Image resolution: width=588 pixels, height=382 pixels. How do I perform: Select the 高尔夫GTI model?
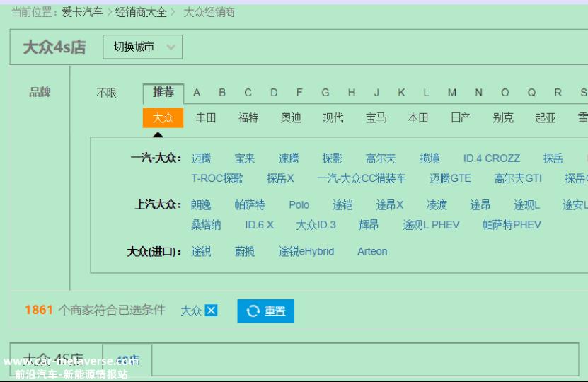click(x=518, y=178)
